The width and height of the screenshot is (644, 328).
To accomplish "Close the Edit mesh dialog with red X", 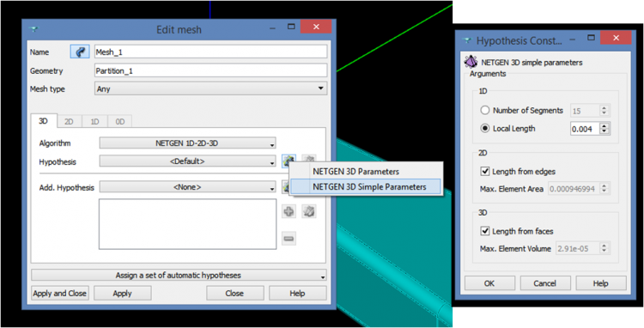I will point(316,27).
